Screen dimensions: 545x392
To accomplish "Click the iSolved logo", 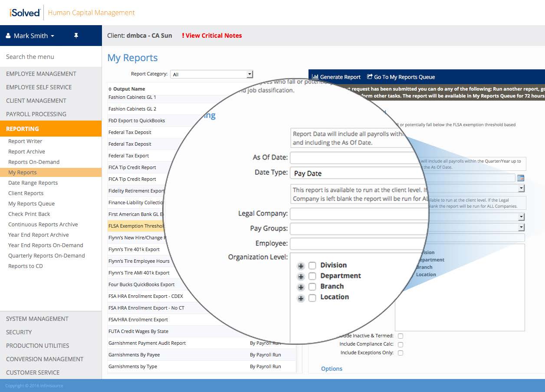I will tap(25, 13).
